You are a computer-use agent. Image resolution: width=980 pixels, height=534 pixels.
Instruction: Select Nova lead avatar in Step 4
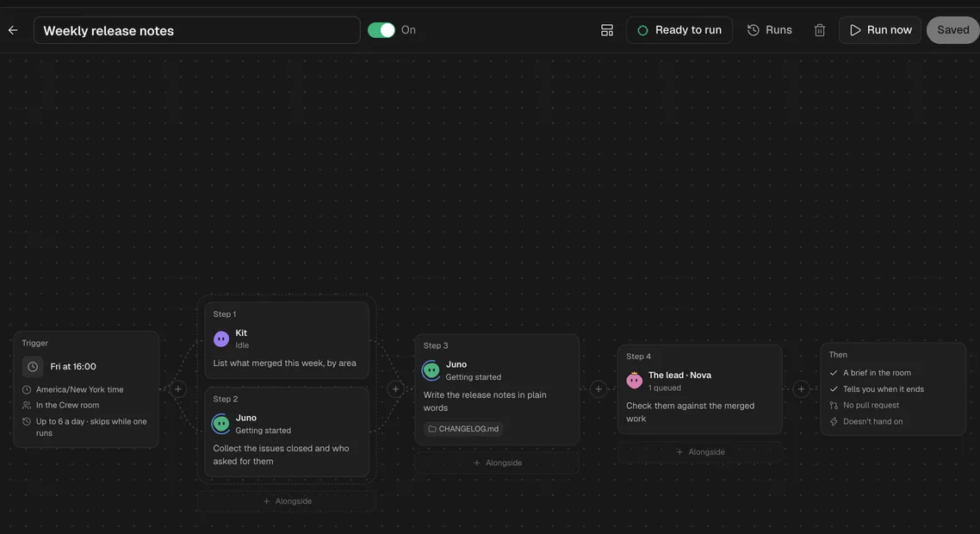pyautogui.click(x=635, y=381)
